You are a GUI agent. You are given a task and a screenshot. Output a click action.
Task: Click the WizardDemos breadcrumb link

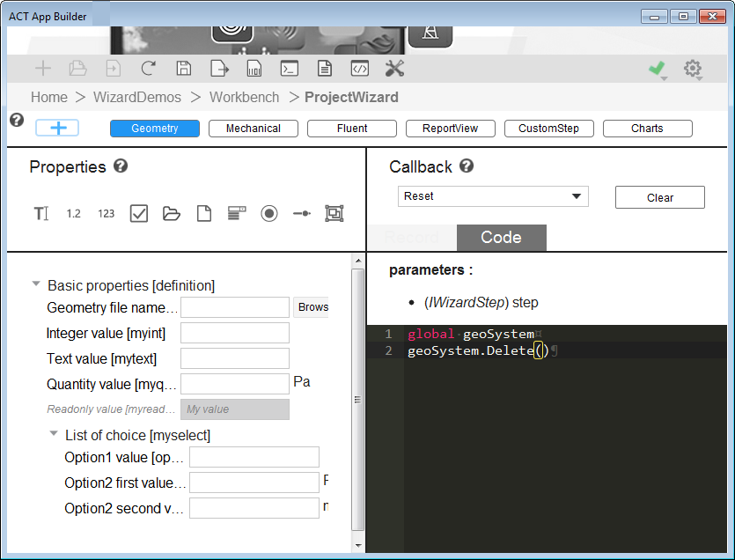pyautogui.click(x=136, y=98)
